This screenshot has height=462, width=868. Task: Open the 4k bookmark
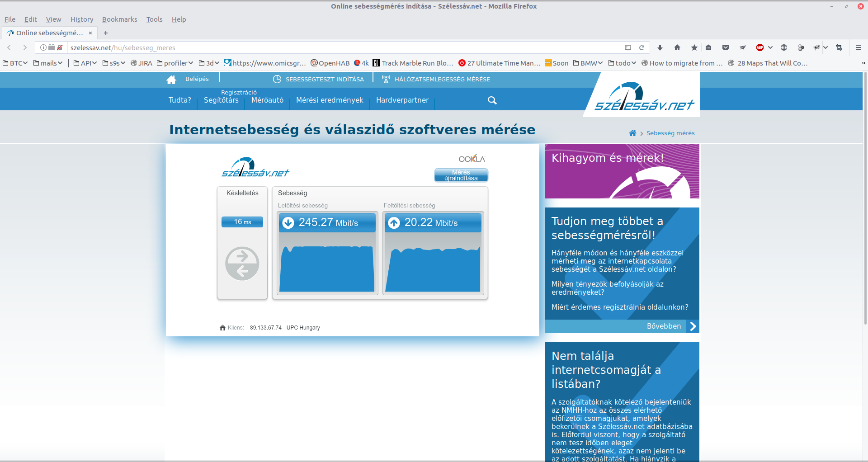point(361,63)
